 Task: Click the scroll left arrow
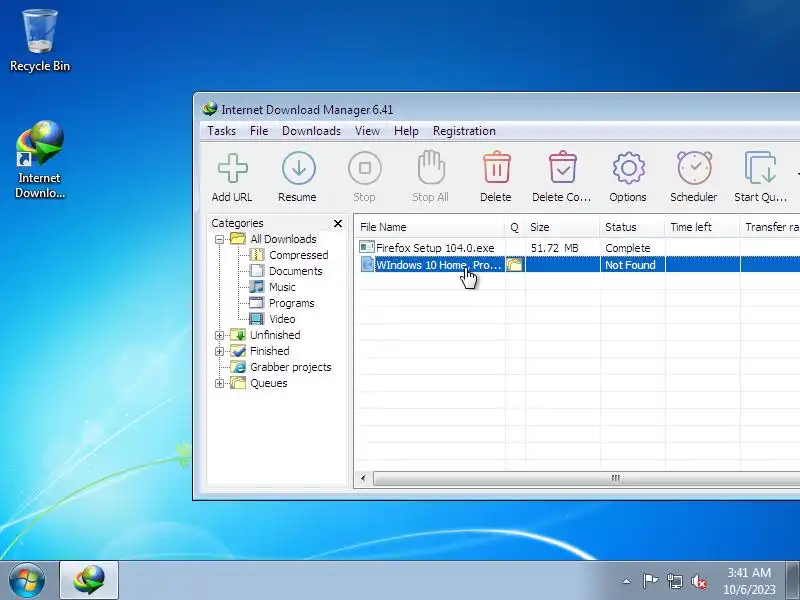[363, 479]
